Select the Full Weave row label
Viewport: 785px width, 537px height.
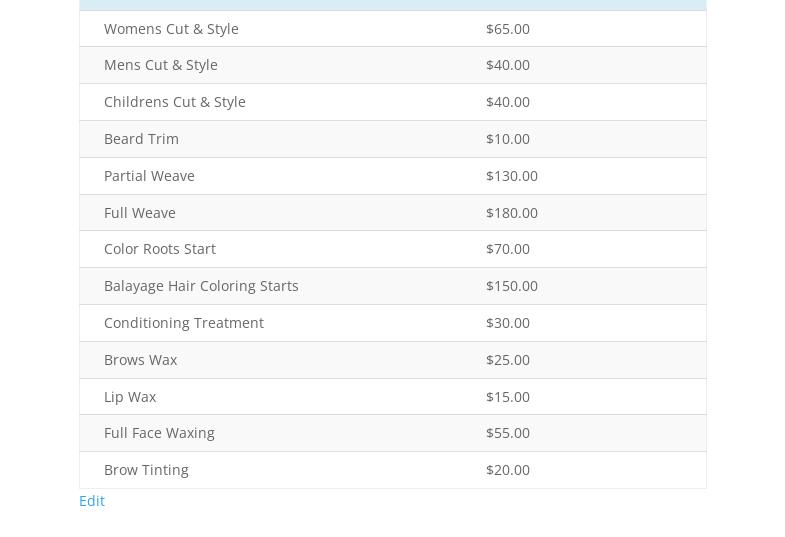140,213
